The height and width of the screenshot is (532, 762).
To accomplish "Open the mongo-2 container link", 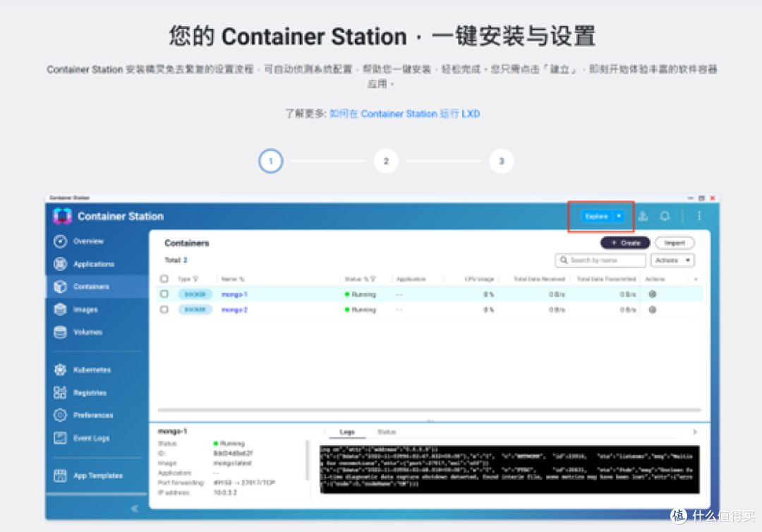I will [x=235, y=310].
